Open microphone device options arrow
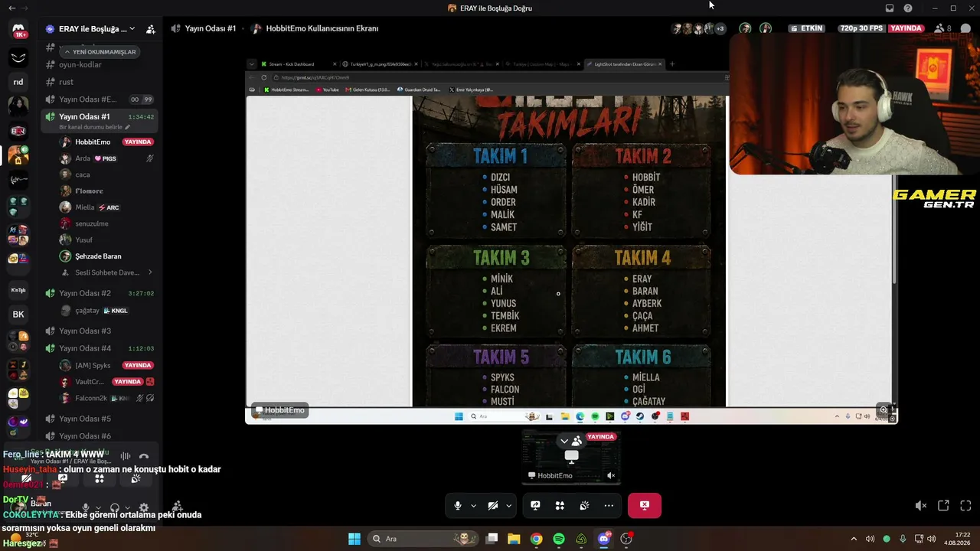 [473, 505]
